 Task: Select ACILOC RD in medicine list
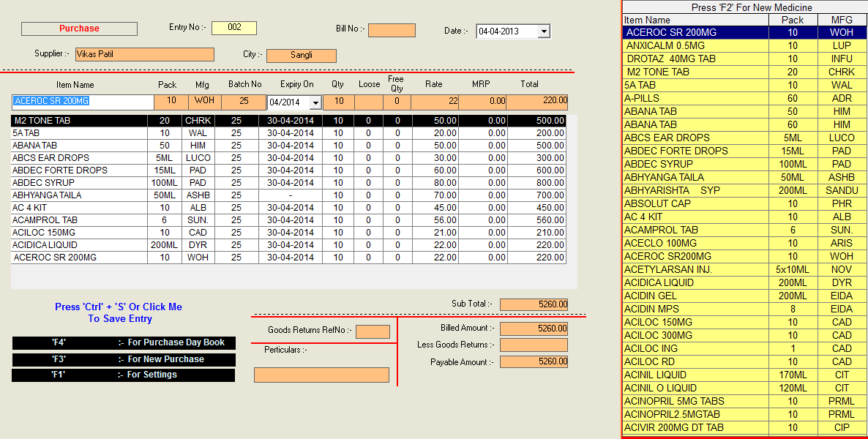[x=745, y=362]
